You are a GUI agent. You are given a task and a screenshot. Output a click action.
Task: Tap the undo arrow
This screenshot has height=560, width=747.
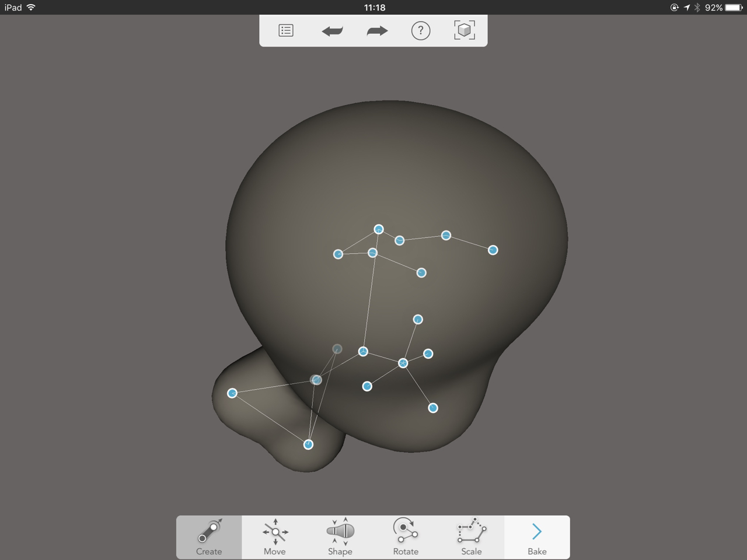[332, 31]
